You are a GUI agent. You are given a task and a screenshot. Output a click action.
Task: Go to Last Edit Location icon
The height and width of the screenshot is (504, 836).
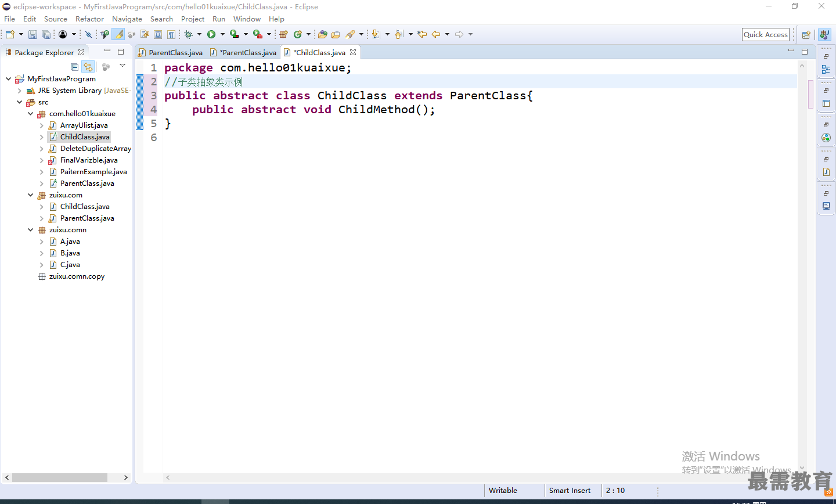click(422, 34)
